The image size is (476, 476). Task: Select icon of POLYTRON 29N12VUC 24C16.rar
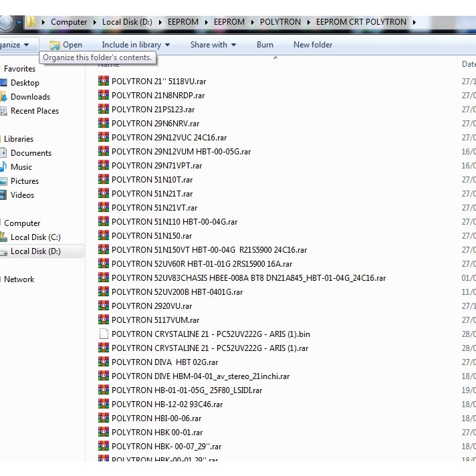coord(104,137)
